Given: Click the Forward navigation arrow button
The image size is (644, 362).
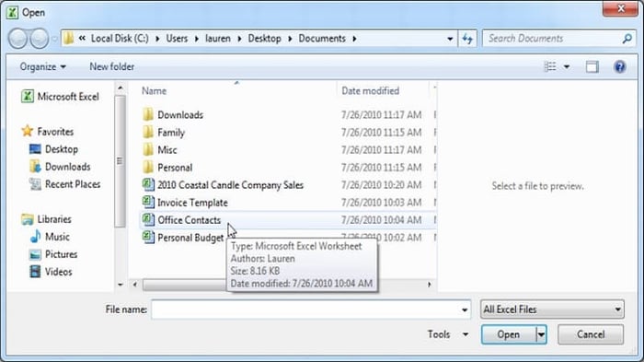Looking at the screenshot, I should (40, 39).
